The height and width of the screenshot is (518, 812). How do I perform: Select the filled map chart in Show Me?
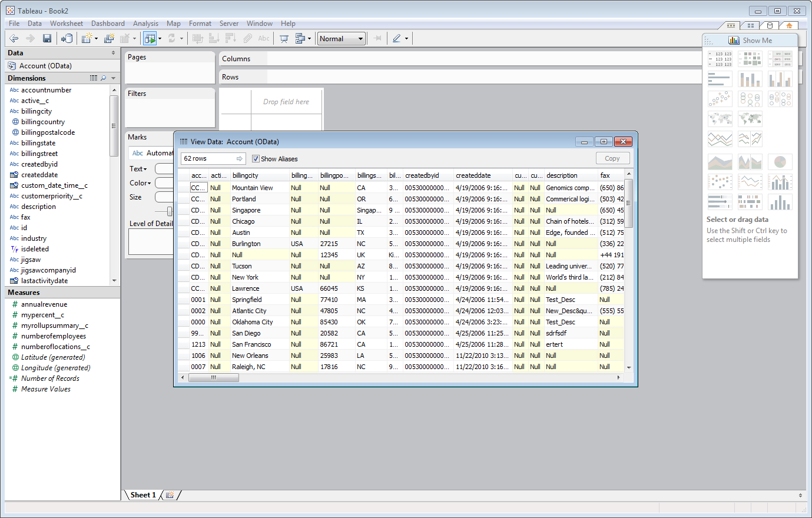750,118
